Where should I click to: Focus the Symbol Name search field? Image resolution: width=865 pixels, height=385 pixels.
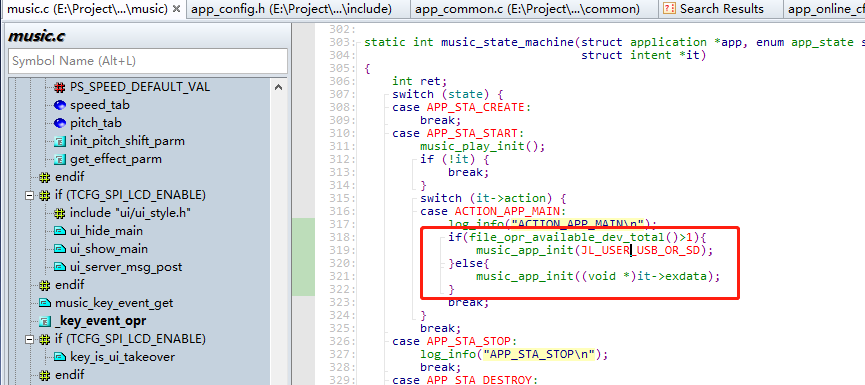[x=148, y=61]
